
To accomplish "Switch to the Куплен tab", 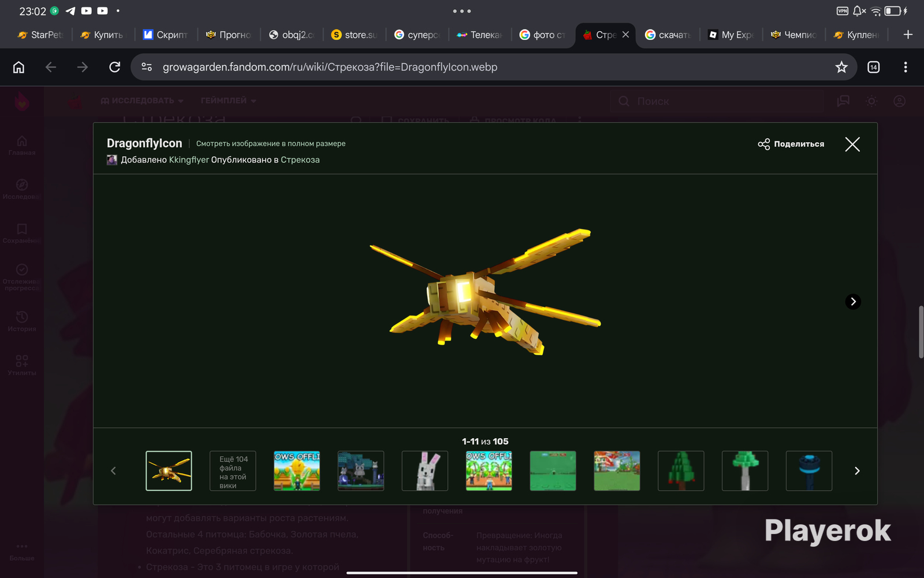I will click(857, 35).
